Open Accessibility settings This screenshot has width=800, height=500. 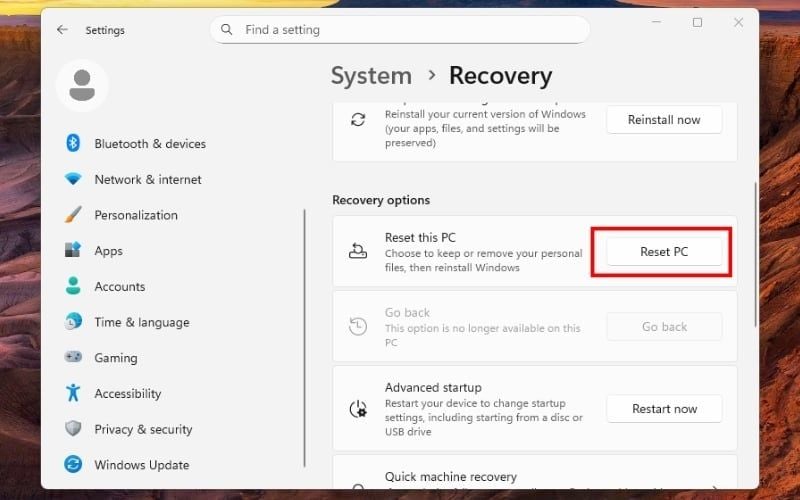[x=128, y=394]
